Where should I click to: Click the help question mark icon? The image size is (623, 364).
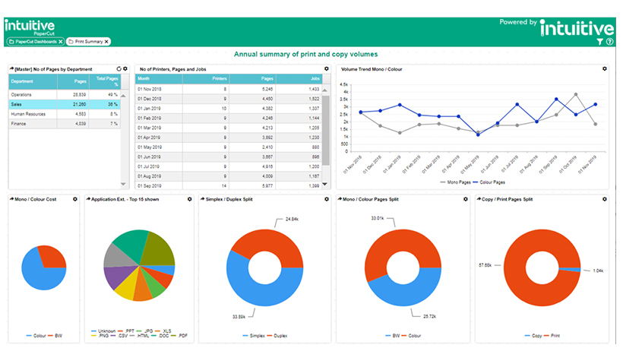[x=609, y=42]
